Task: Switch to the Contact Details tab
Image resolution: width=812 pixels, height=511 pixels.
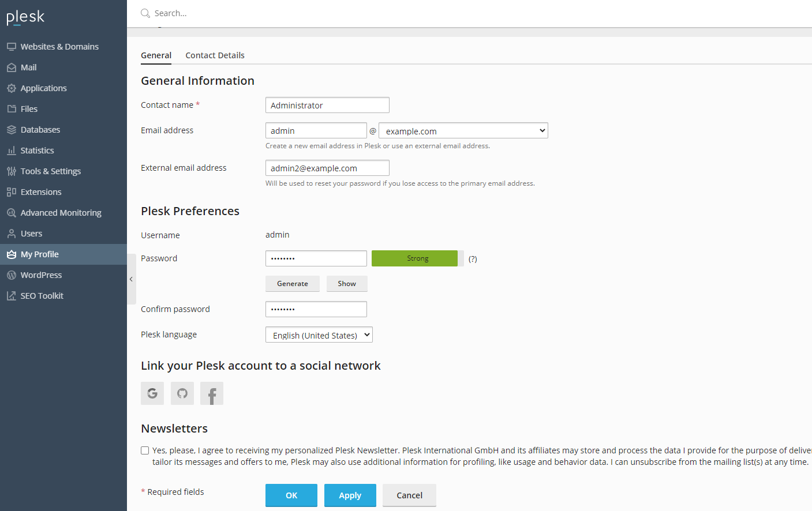Action: click(215, 55)
